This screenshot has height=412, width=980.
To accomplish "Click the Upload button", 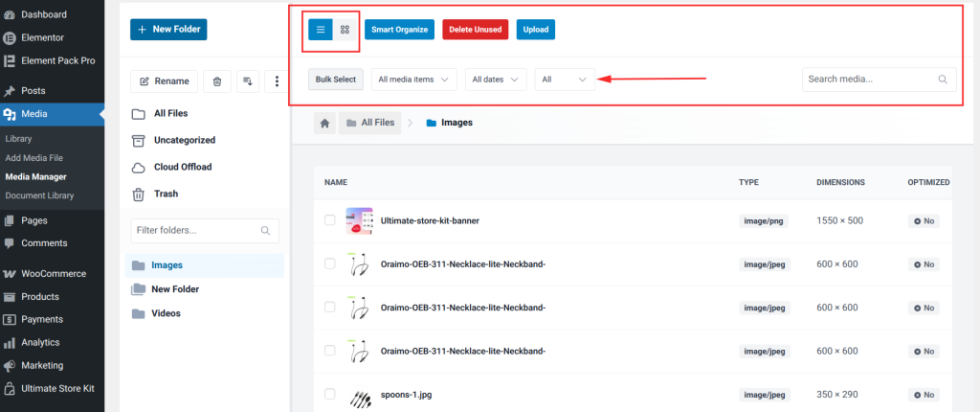I will pyautogui.click(x=536, y=30).
